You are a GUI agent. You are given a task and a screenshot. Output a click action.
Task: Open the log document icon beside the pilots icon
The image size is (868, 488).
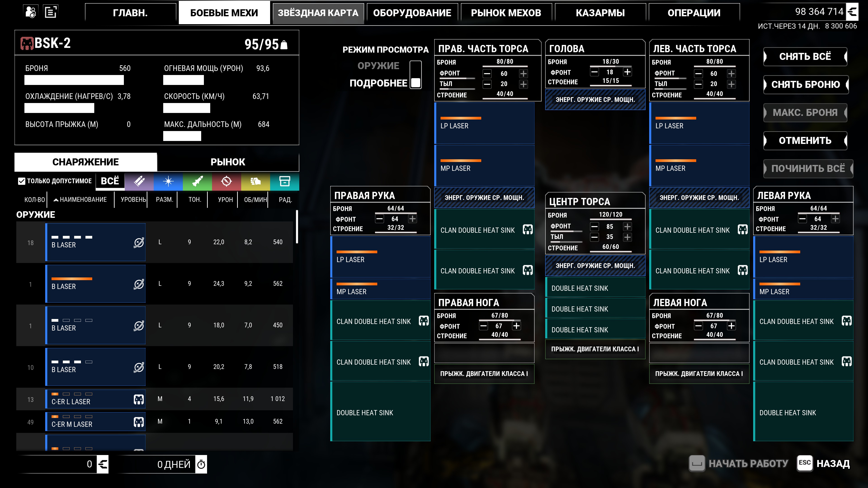[x=51, y=12]
